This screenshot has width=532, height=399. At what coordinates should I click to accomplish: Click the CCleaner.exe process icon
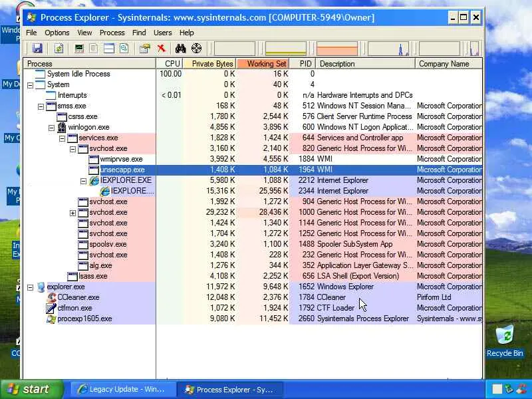[51, 297]
